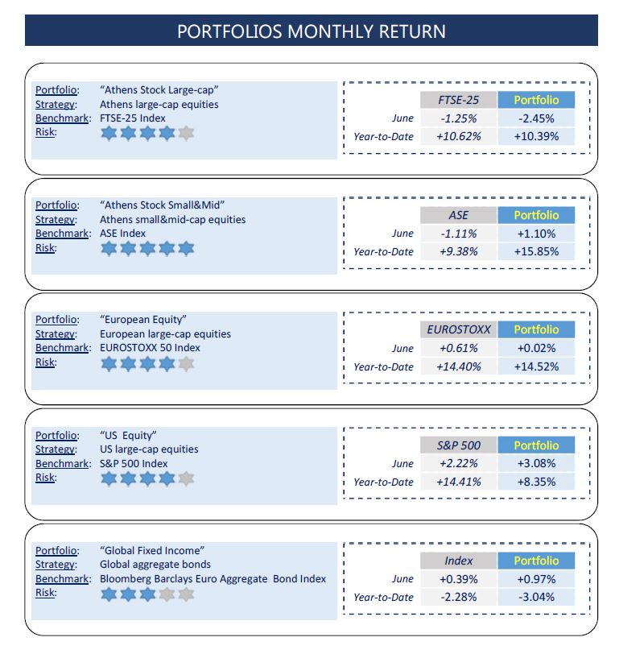
Task: Click the "Risk:" label in US Equity box
Action: 45,478
